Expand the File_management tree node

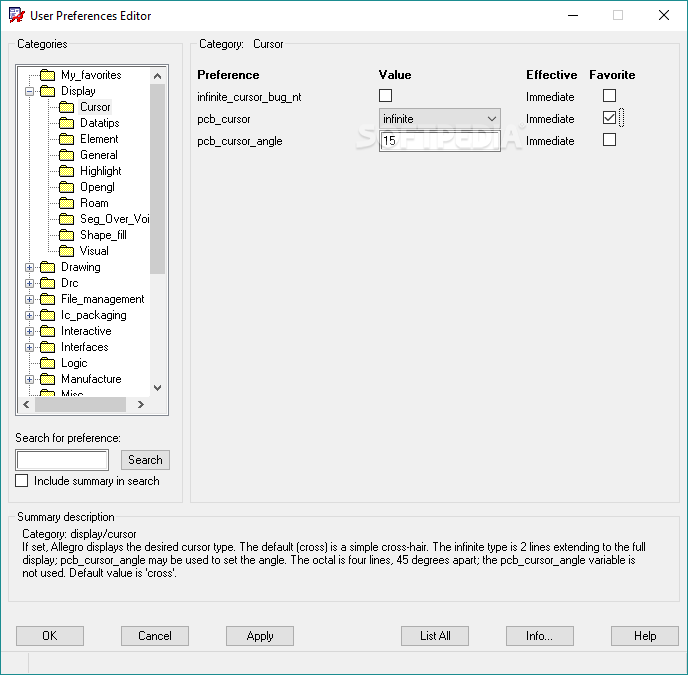29,299
